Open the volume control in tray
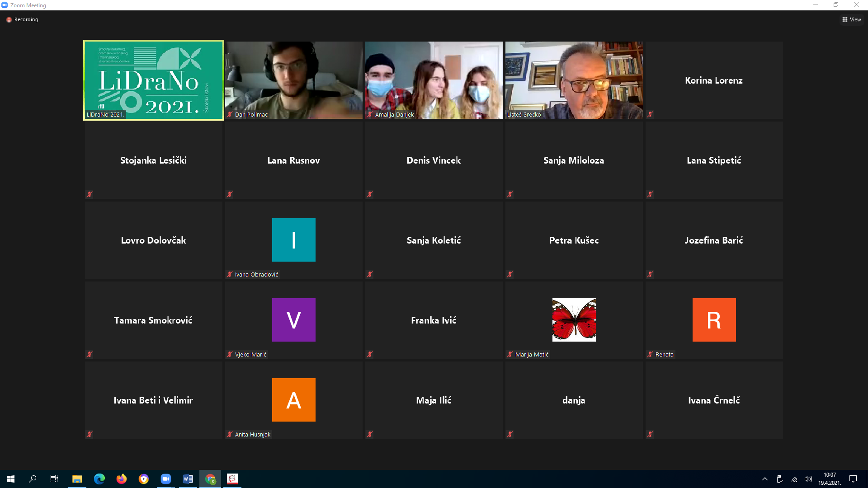The width and height of the screenshot is (868, 488). click(x=808, y=479)
